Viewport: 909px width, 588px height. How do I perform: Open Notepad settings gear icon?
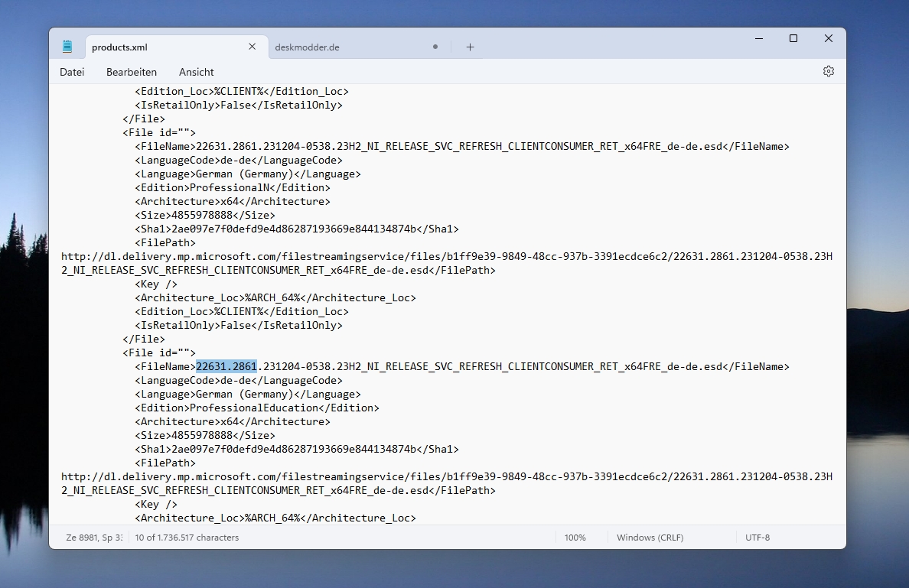click(829, 71)
